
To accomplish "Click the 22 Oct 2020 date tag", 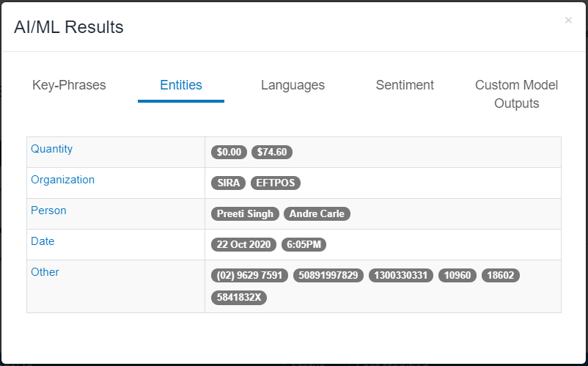I will coord(243,244).
